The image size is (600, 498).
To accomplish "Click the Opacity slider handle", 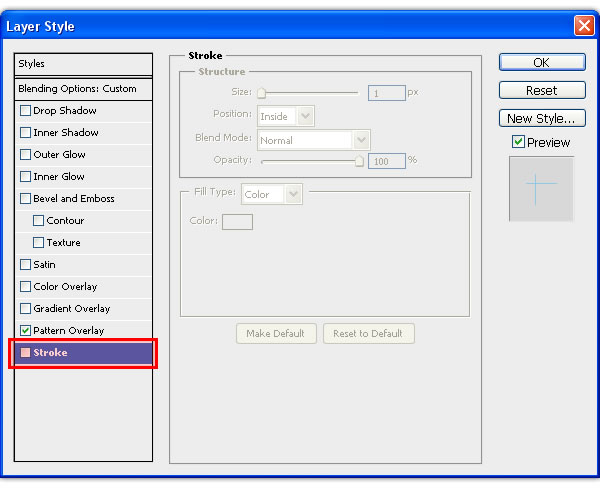I will point(359,161).
